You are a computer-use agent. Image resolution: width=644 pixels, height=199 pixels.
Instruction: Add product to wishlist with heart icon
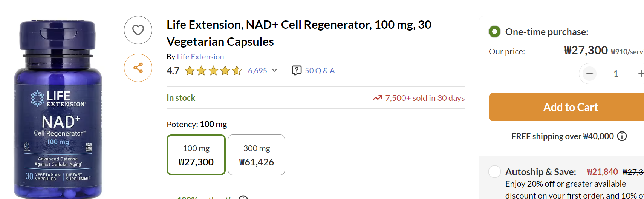pyautogui.click(x=138, y=30)
